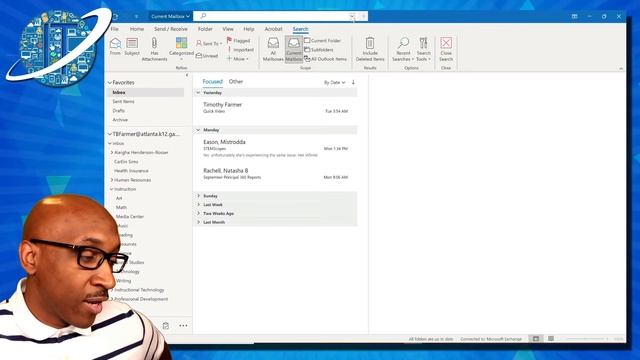The image size is (640, 360).
Task: Collapse the Yesterday message group
Action: point(198,93)
